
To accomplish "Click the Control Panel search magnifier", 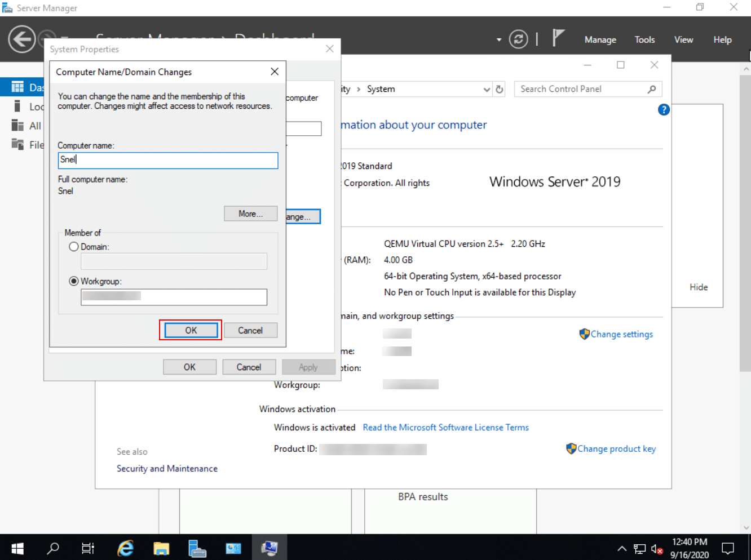I will [652, 89].
